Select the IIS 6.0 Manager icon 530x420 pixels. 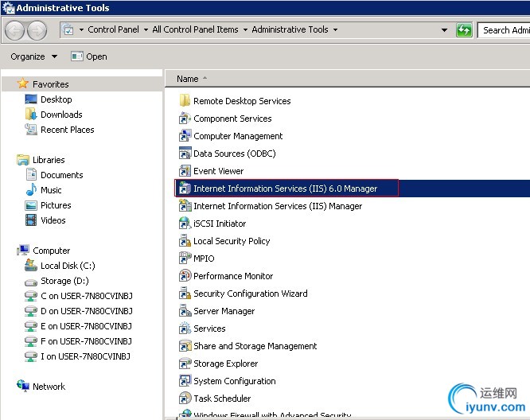click(185, 189)
